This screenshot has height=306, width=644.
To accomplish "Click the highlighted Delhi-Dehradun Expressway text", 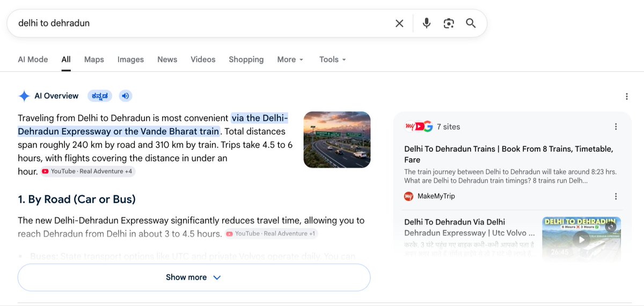I will coord(153,124).
